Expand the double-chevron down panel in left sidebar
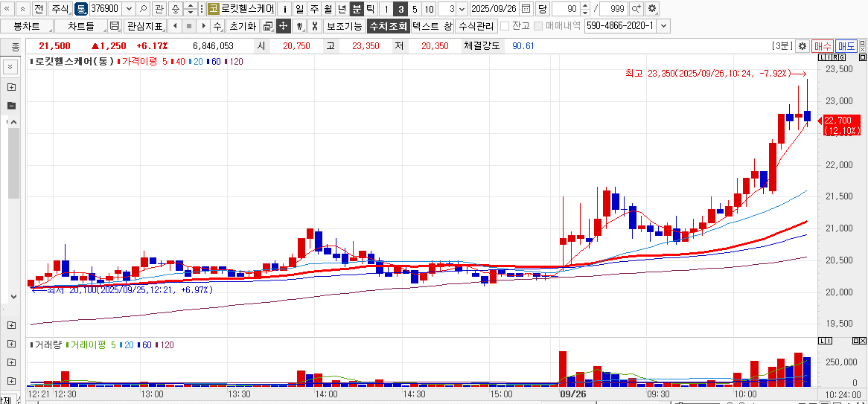The image size is (868, 404). point(11,67)
